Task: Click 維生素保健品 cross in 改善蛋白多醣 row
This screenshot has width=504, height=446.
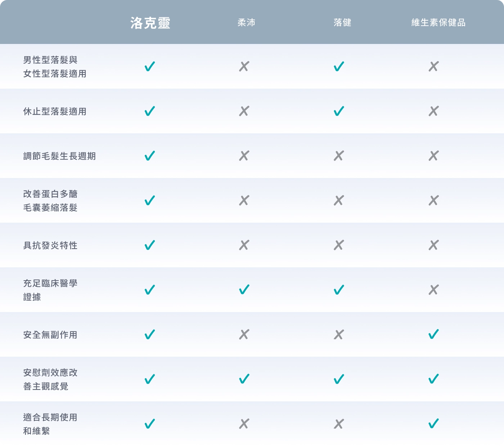Action: point(433,200)
